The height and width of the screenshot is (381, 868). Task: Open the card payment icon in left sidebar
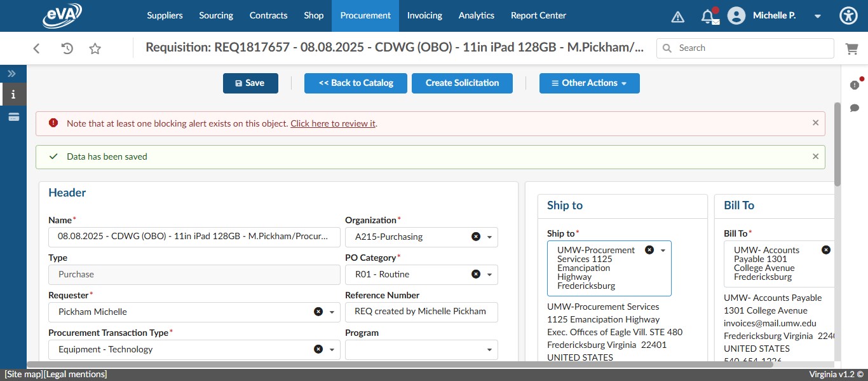tap(13, 117)
